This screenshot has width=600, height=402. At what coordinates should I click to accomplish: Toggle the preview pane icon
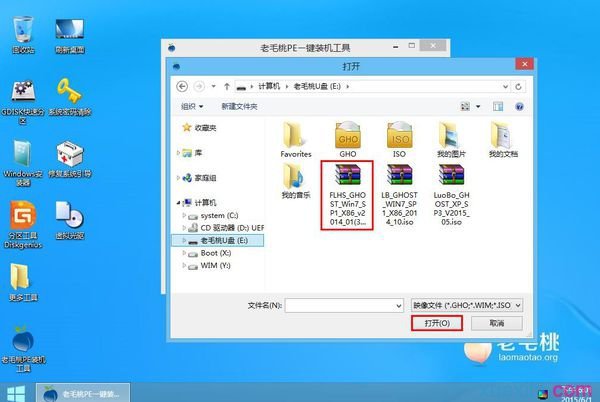pyautogui.click(x=498, y=106)
